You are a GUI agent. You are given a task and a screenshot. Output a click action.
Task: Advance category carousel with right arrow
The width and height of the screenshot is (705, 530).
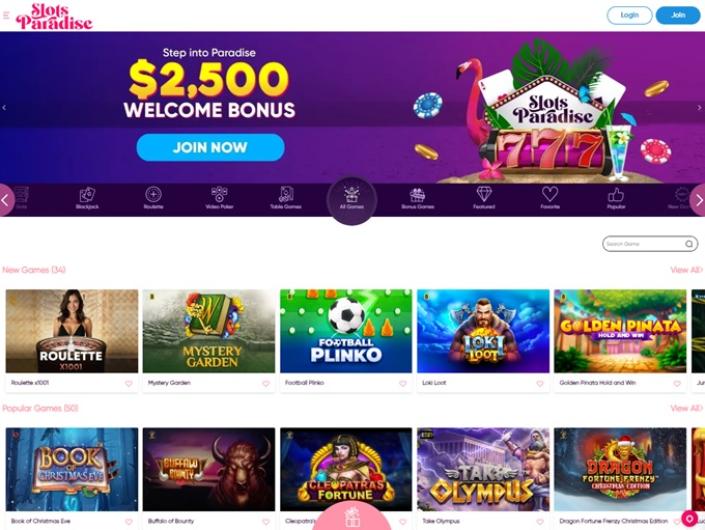click(698, 200)
